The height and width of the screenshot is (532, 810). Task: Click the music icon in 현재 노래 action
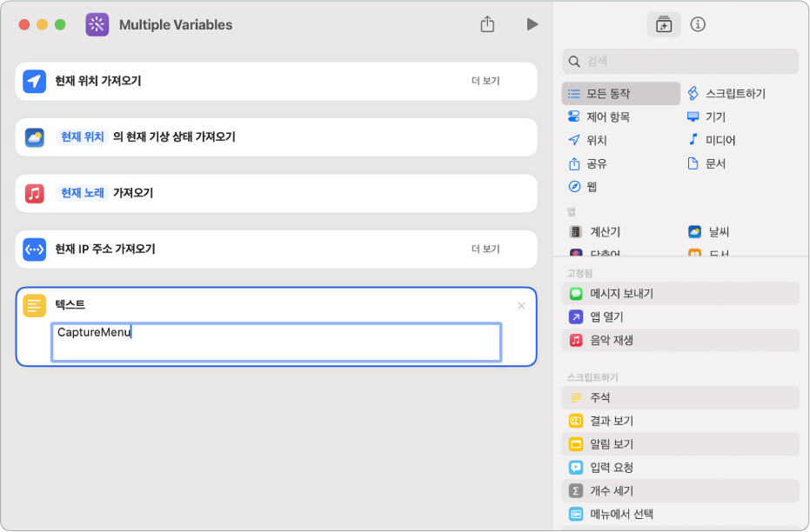pyautogui.click(x=35, y=194)
